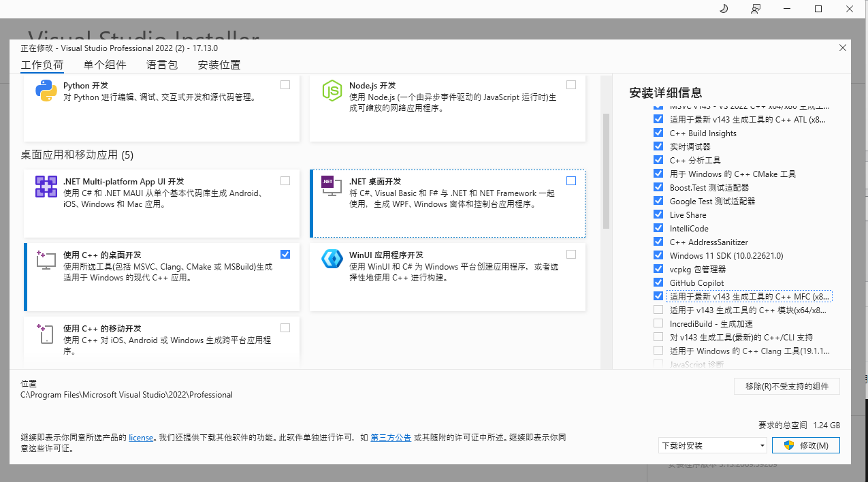Image resolution: width=868 pixels, height=482 pixels.
Task: Open the 下载时安装 dropdown
Action: (x=712, y=445)
